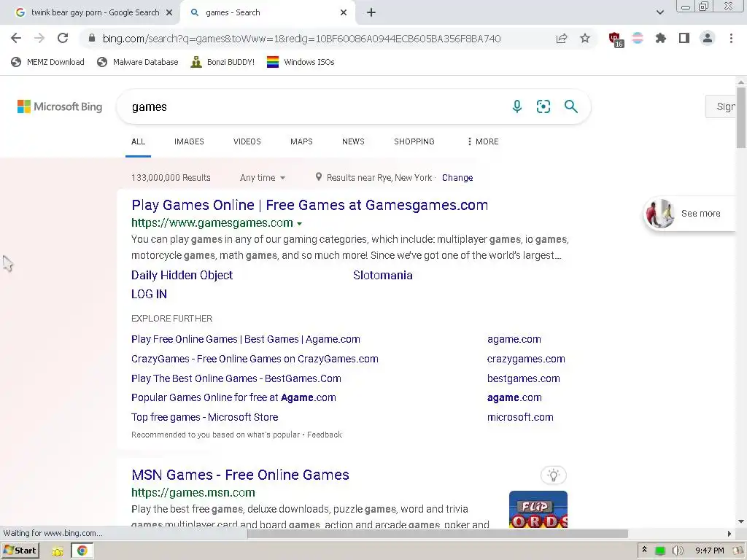
Task: Open Bonzi BUDDY! bookmark
Action: click(222, 62)
